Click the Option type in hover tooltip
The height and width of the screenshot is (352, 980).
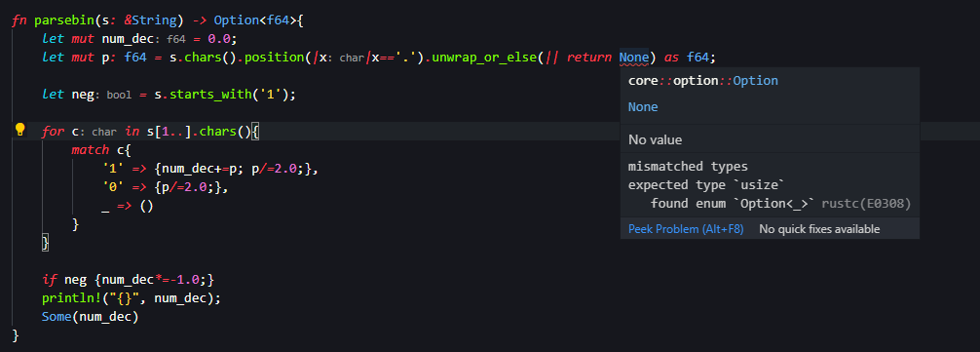pyautogui.click(x=756, y=81)
